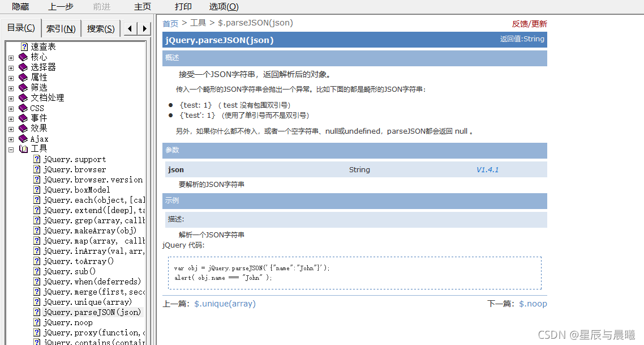Screen dimensions: 644x345
Task: Click the jQuery.extend page icon
Action: pyautogui.click(x=37, y=210)
